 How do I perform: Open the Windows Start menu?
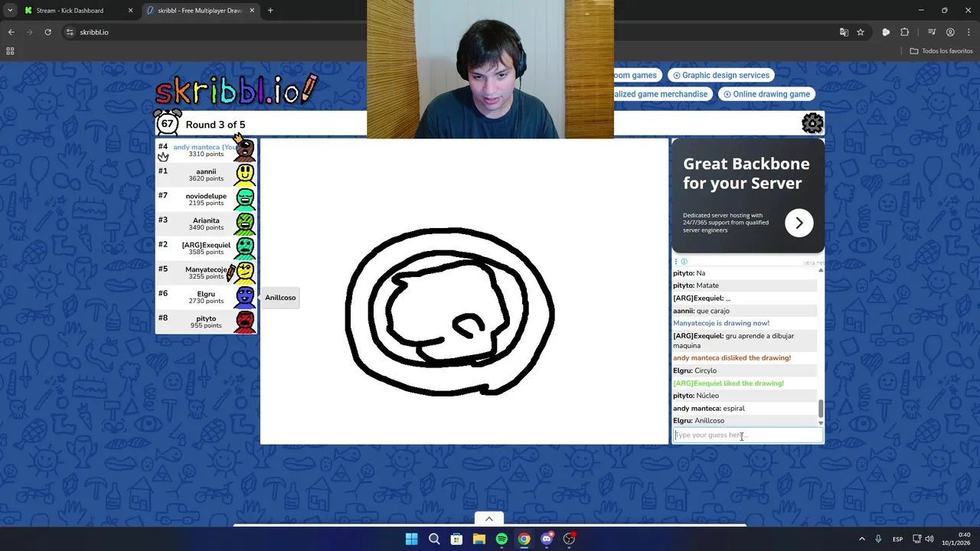point(411,539)
